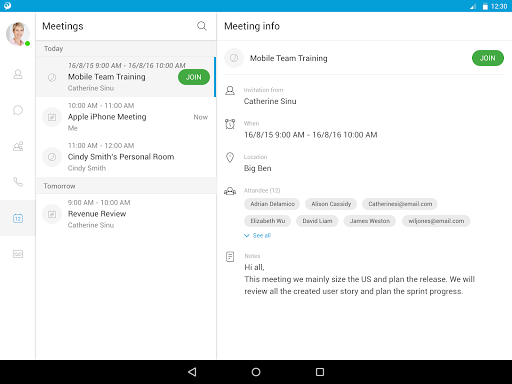Image resolution: width=512 pixels, height=384 pixels.
Task: Select attendee chip Adrian Delamico
Action: click(x=272, y=204)
